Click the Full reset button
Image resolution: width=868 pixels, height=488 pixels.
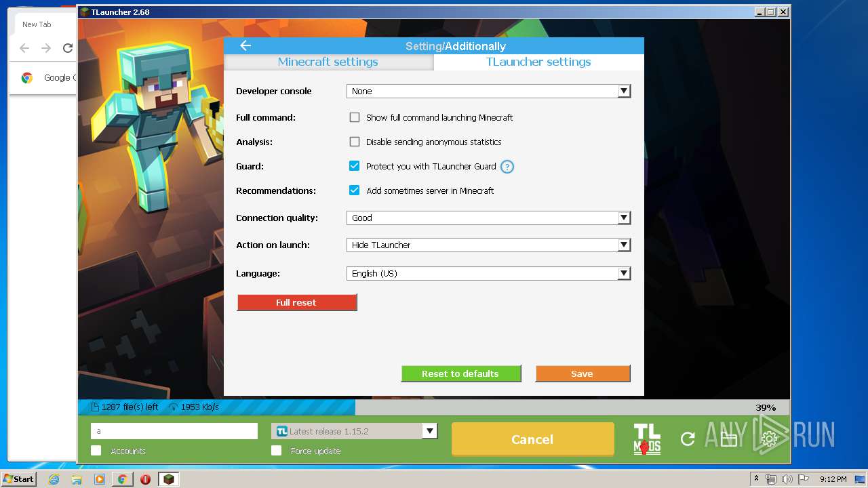click(297, 302)
